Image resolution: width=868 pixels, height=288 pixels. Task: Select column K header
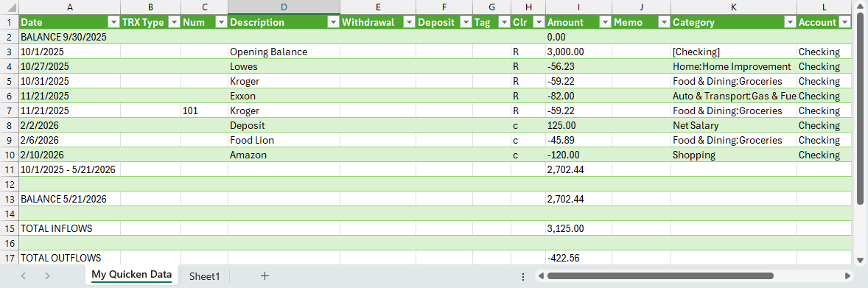pyautogui.click(x=733, y=7)
